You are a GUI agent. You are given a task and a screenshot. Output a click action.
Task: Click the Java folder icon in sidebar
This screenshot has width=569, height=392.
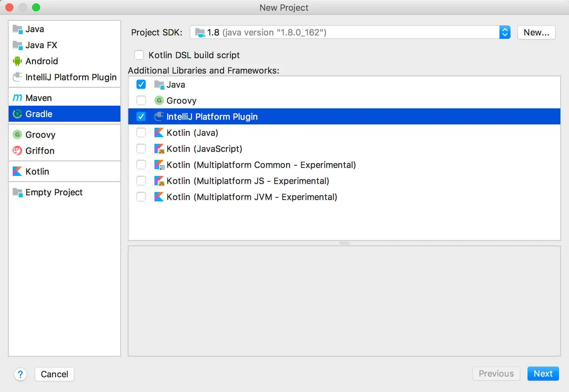(17, 29)
